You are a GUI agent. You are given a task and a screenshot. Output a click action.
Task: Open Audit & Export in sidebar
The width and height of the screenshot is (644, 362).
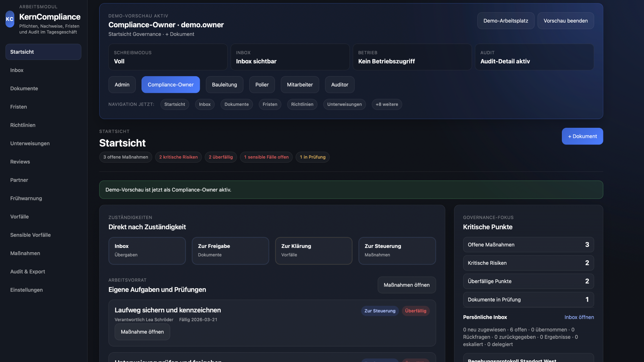27,271
